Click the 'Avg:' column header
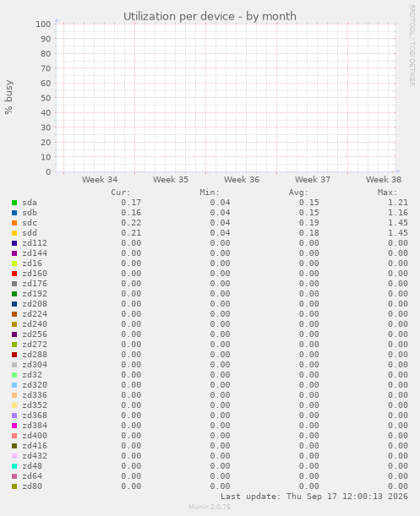This screenshot has height=516, width=420. 298,193
